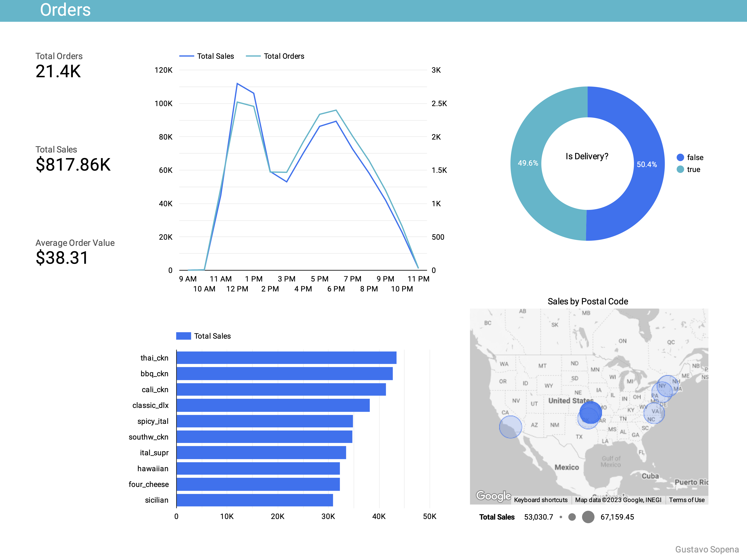The height and width of the screenshot is (560, 747).
Task: Click the 12 PM axis label
Action: coord(237,289)
